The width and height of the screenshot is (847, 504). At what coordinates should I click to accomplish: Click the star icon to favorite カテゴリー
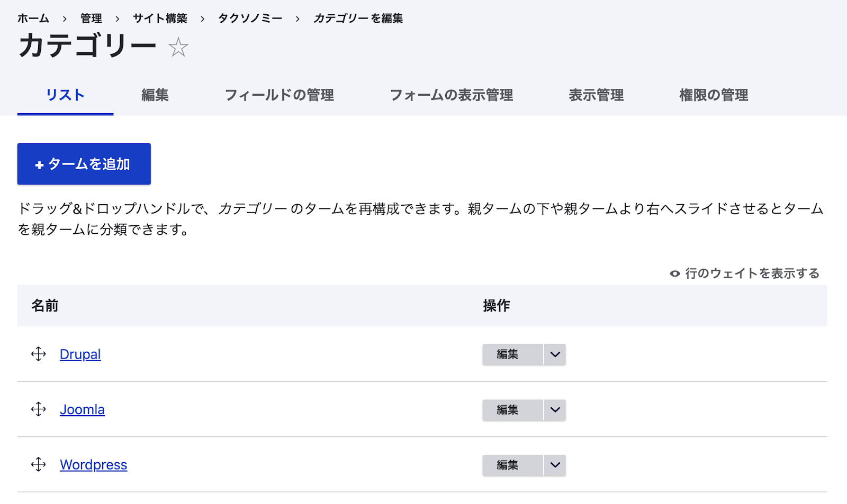click(179, 47)
